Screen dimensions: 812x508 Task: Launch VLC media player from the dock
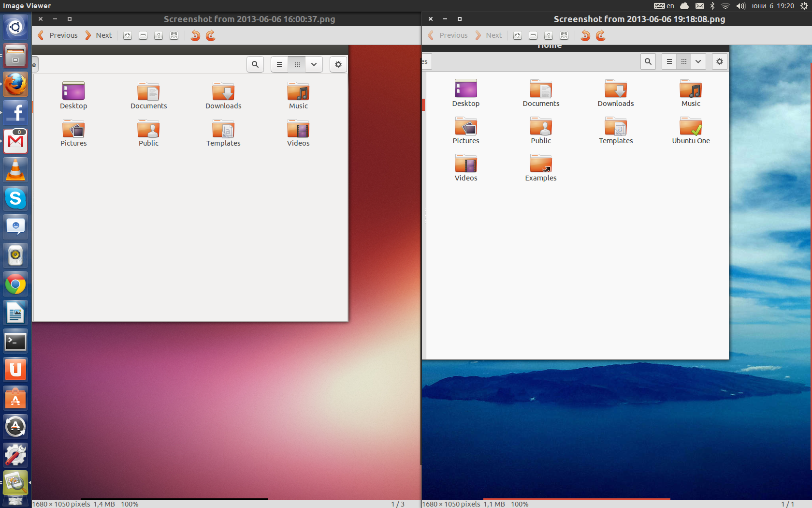pos(15,170)
